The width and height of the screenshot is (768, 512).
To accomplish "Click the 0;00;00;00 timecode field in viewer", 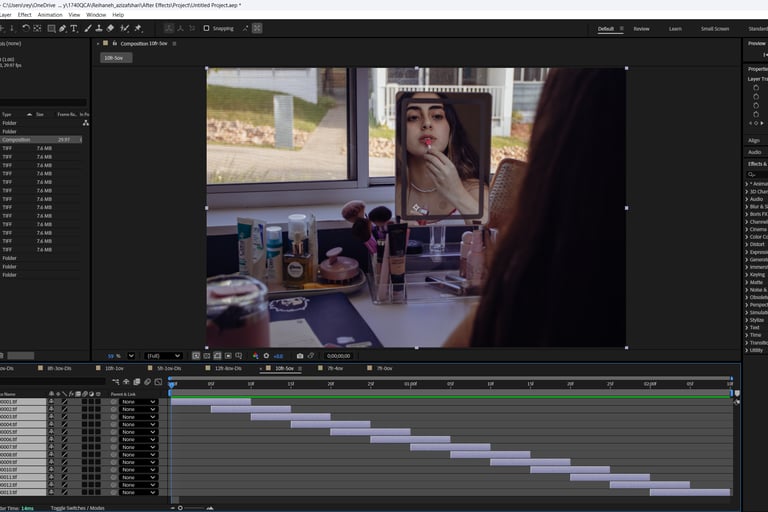I will [338, 356].
